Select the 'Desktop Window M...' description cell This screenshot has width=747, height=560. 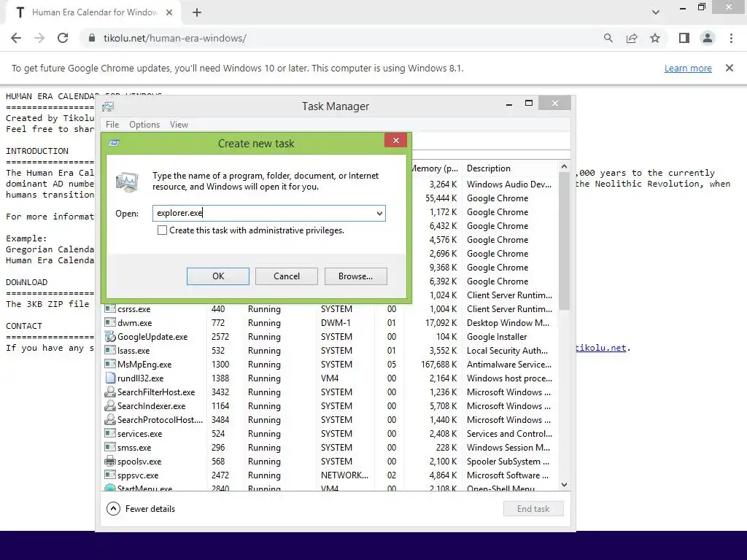click(x=508, y=323)
